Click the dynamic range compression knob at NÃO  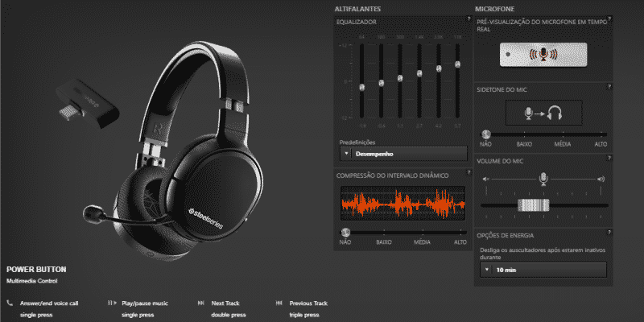345,232
